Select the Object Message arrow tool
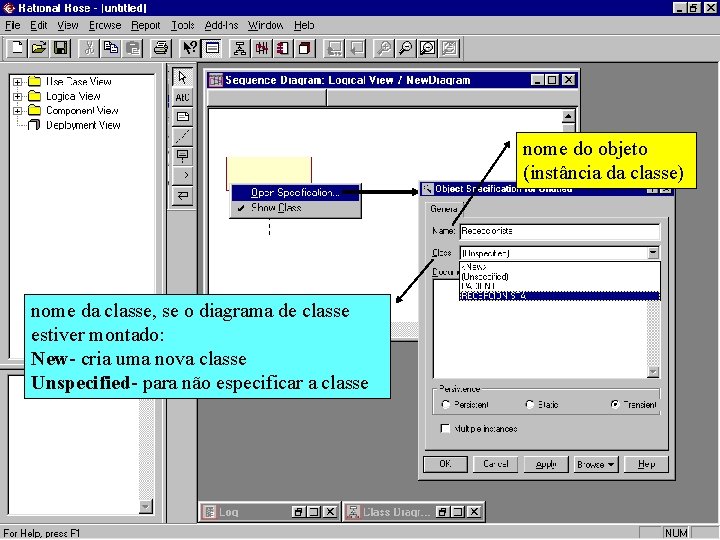Screen dimensions: 720x540 pos(182,175)
